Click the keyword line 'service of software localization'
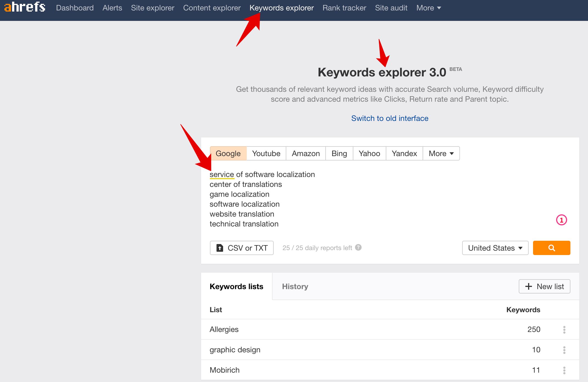This screenshot has height=382, width=588. 262,174
